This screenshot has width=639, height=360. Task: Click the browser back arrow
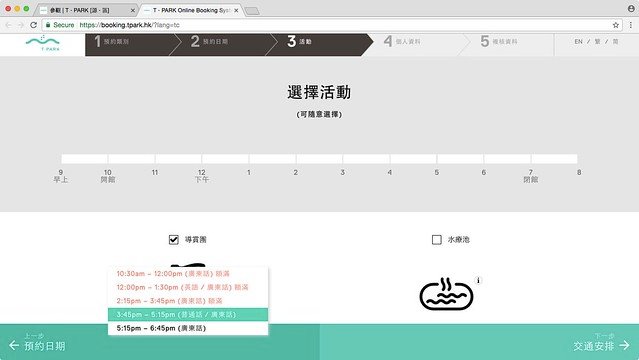[x=9, y=25]
